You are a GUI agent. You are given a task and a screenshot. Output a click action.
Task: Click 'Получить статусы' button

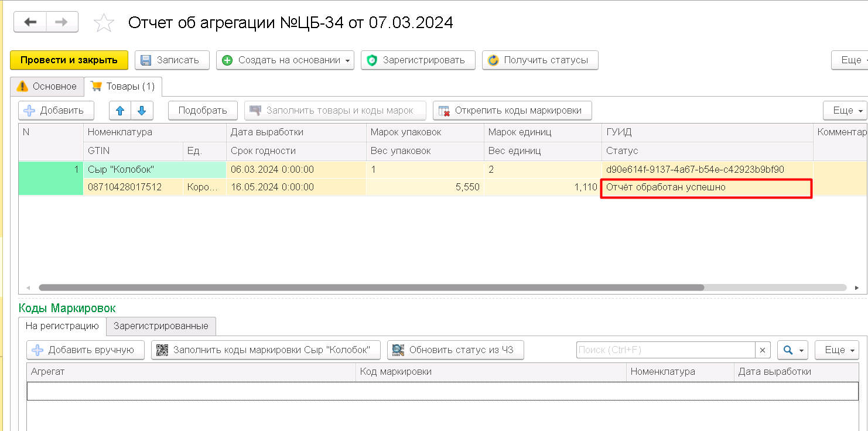[540, 60]
